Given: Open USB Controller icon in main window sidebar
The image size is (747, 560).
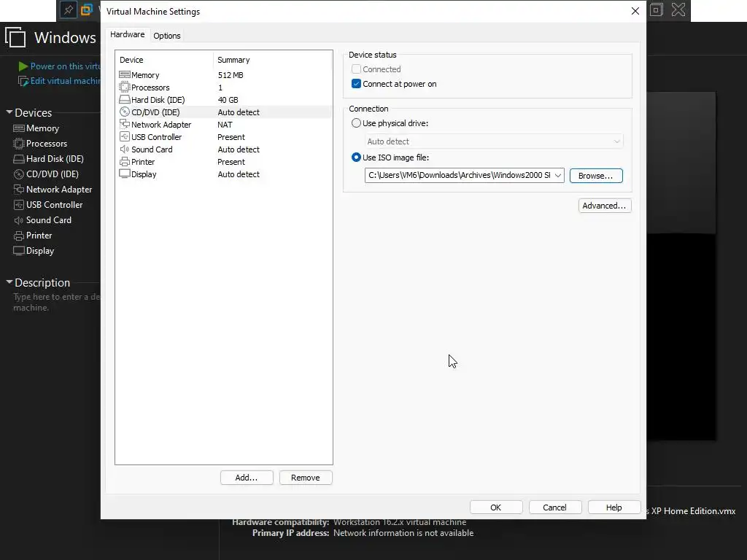Looking at the screenshot, I should [18, 205].
